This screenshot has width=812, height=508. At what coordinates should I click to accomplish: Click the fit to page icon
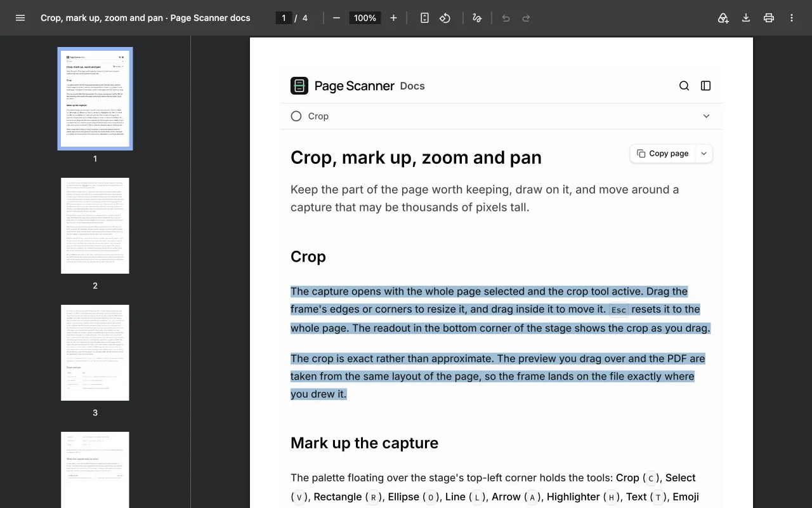[x=425, y=18]
